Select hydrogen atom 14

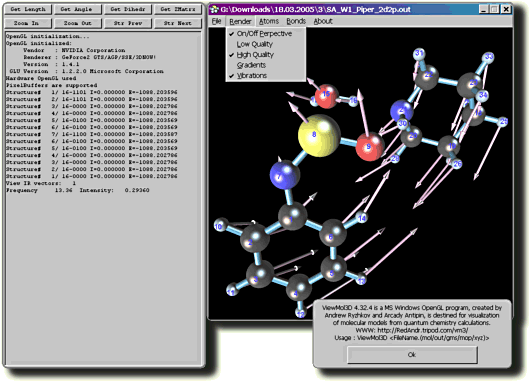click(x=361, y=218)
